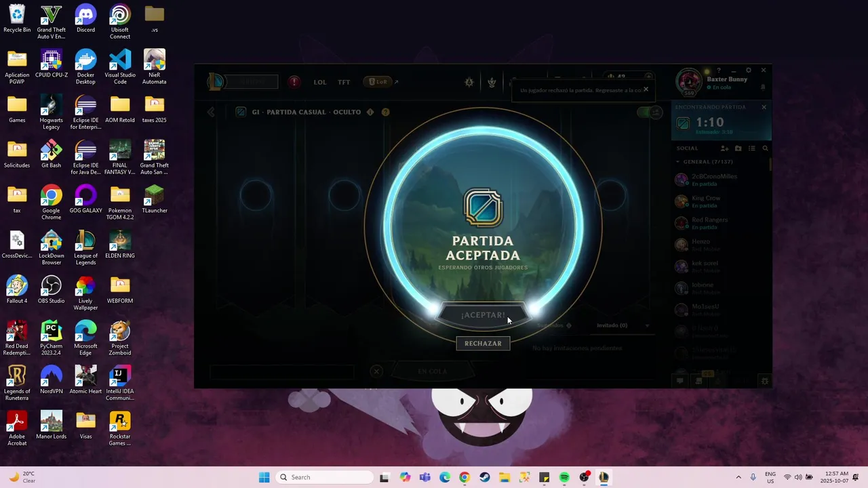Open Ubisoft Connect desktop shortcut

[120, 22]
